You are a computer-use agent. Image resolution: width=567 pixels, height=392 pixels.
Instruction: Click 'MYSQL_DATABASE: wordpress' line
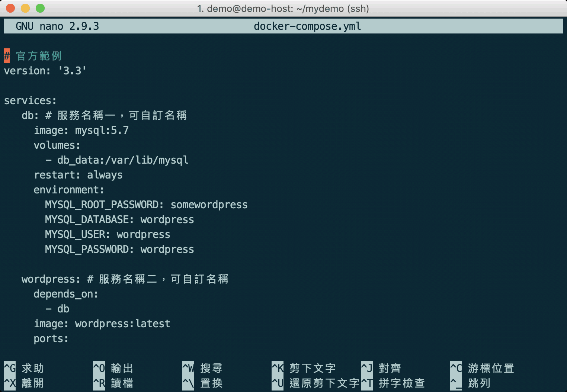click(119, 219)
